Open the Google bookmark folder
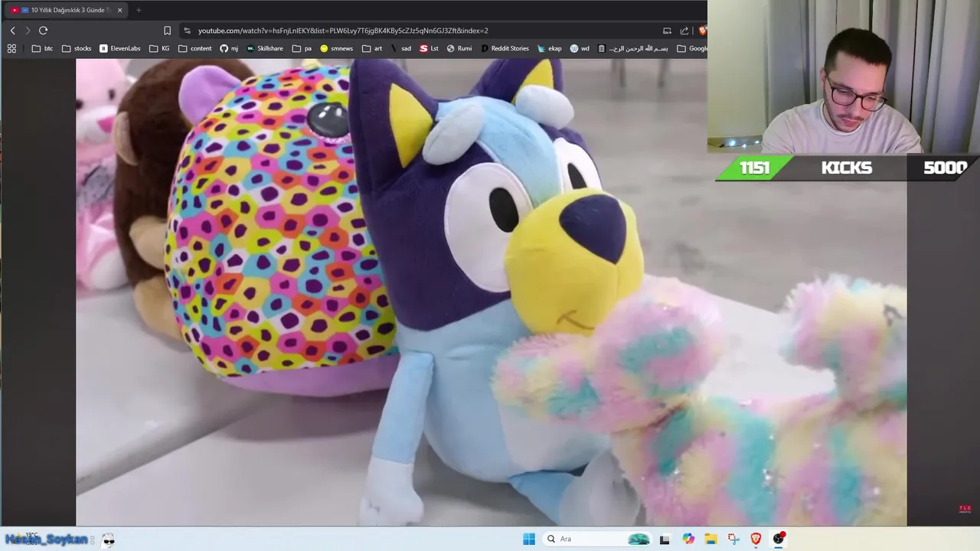The image size is (980, 551). [x=692, y=48]
